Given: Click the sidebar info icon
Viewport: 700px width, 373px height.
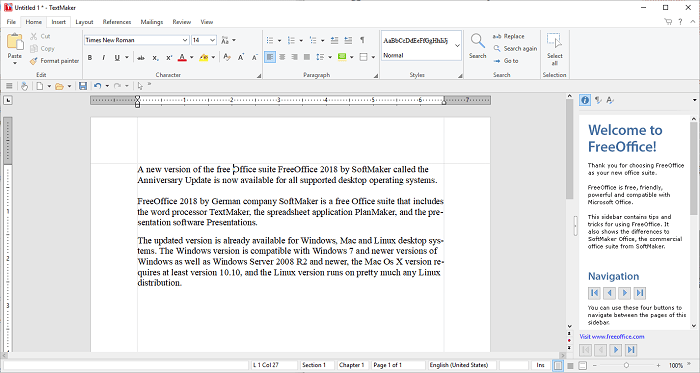Looking at the screenshot, I should [585, 100].
